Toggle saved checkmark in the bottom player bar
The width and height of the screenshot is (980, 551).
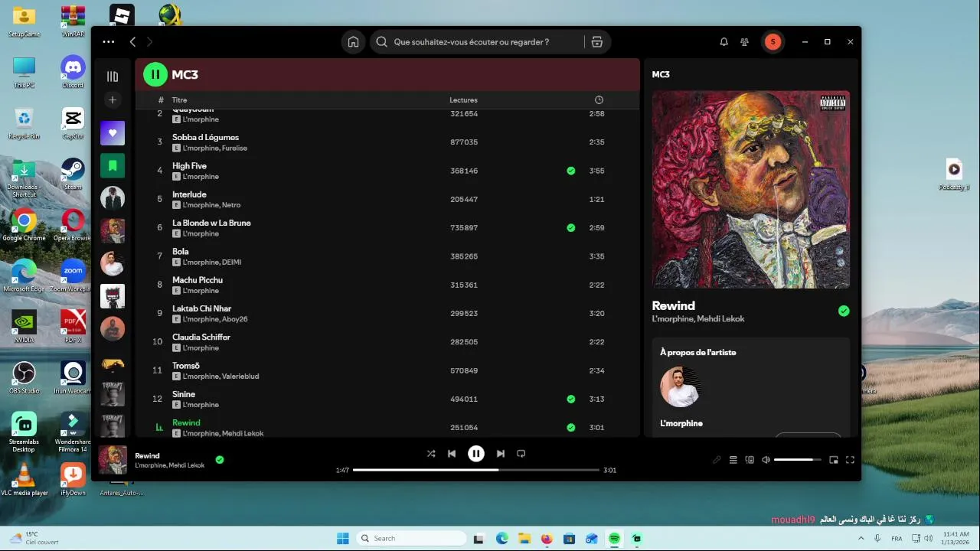coord(220,460)
